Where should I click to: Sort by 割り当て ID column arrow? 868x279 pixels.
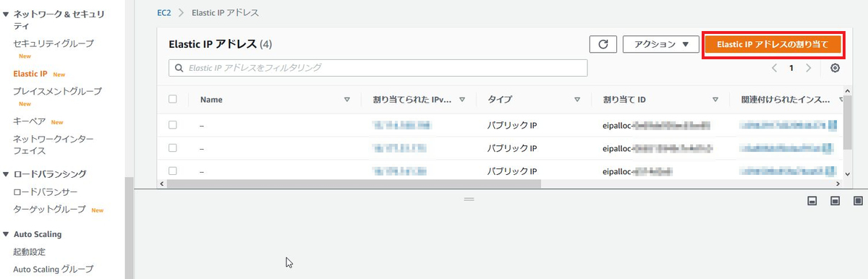pos(715,100)
